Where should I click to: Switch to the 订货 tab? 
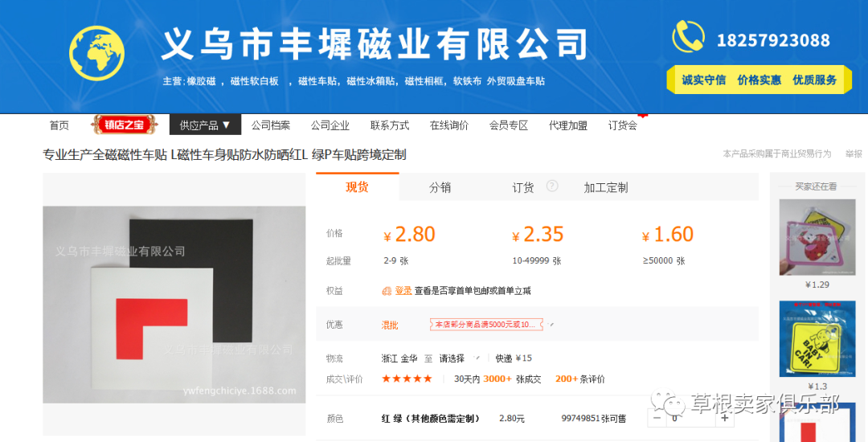click(x=523, y=187)
